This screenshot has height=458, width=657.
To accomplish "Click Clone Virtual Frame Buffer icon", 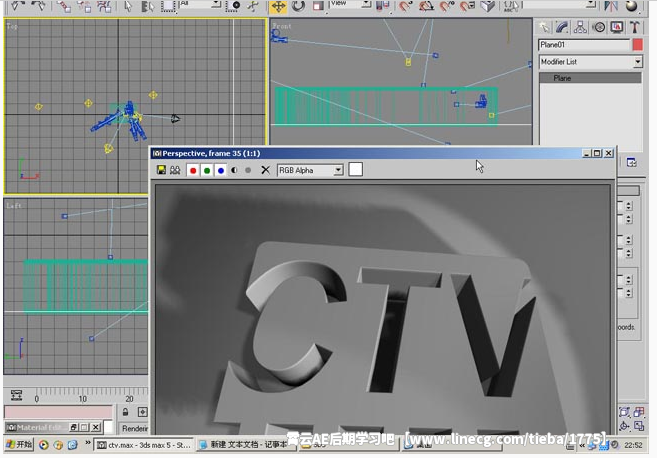I will [x=175, y=170].
